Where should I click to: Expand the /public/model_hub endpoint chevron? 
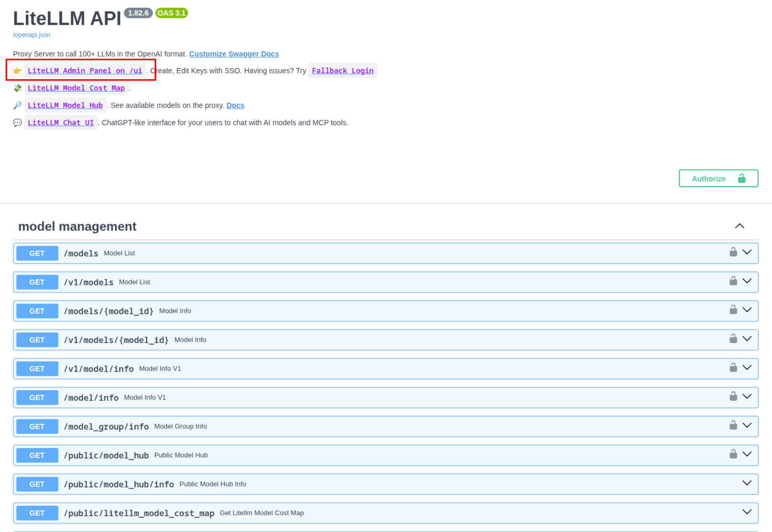coord(747,454)
